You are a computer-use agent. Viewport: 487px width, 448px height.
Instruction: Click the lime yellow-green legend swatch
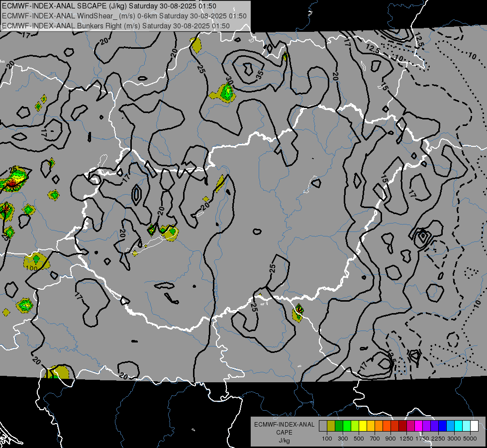(x=355, y=426)
